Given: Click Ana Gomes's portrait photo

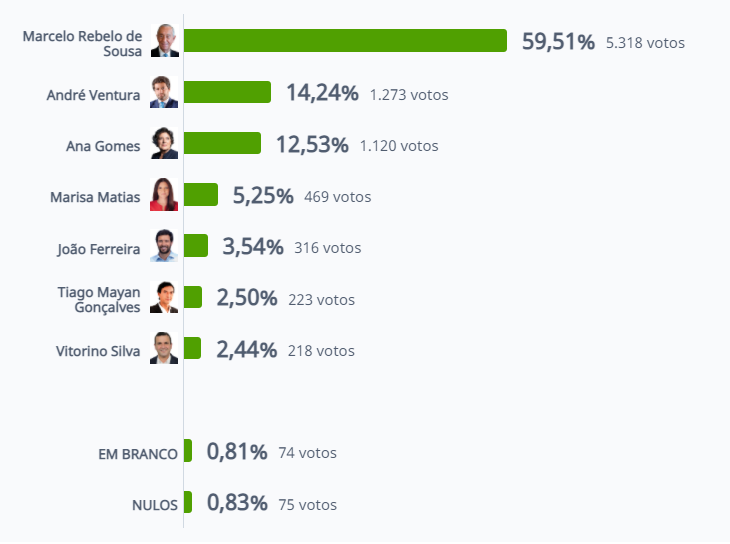Looking at the screenshot, I should (x=164, y=143).
